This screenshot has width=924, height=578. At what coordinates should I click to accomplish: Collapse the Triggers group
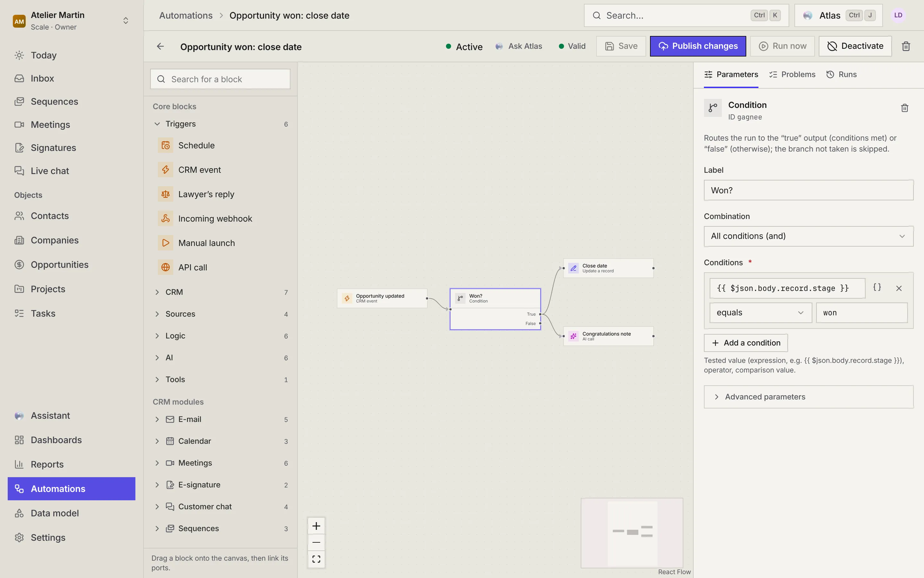[x=220, y=124]
